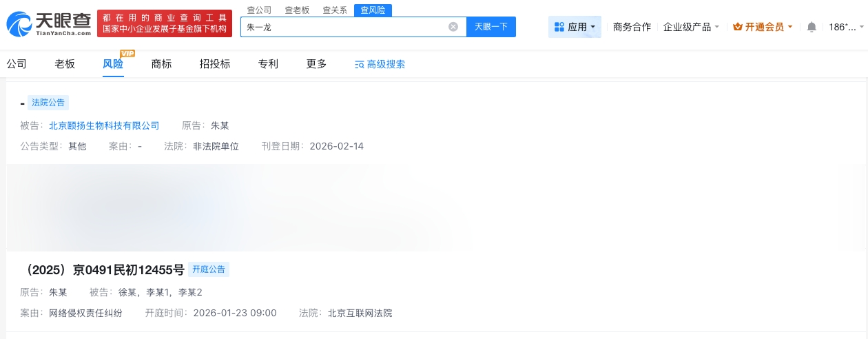868x339 pixels.
Task: Open 北京颐扬生物科技有限公司 company link
Action: (x=104, y=125)
